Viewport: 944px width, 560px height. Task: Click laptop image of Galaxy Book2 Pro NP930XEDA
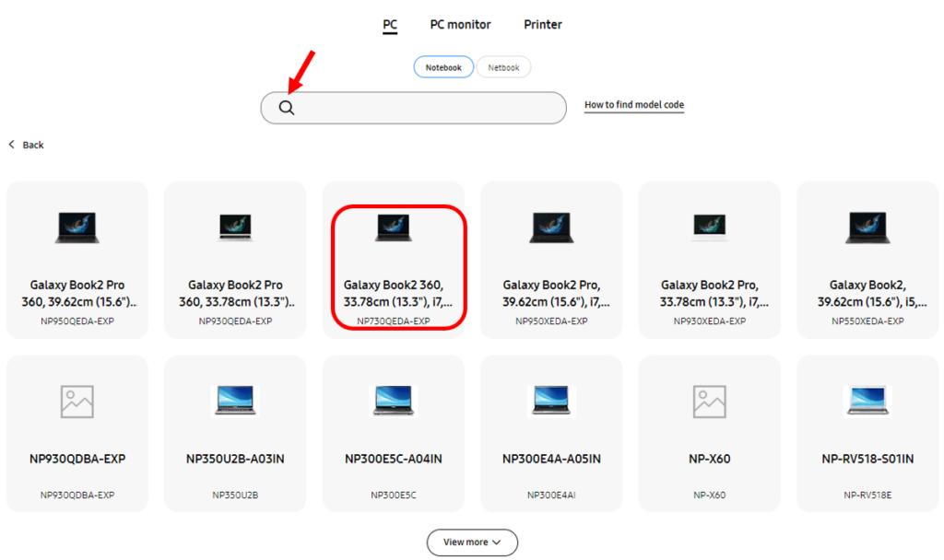click(x=709, y=227)
